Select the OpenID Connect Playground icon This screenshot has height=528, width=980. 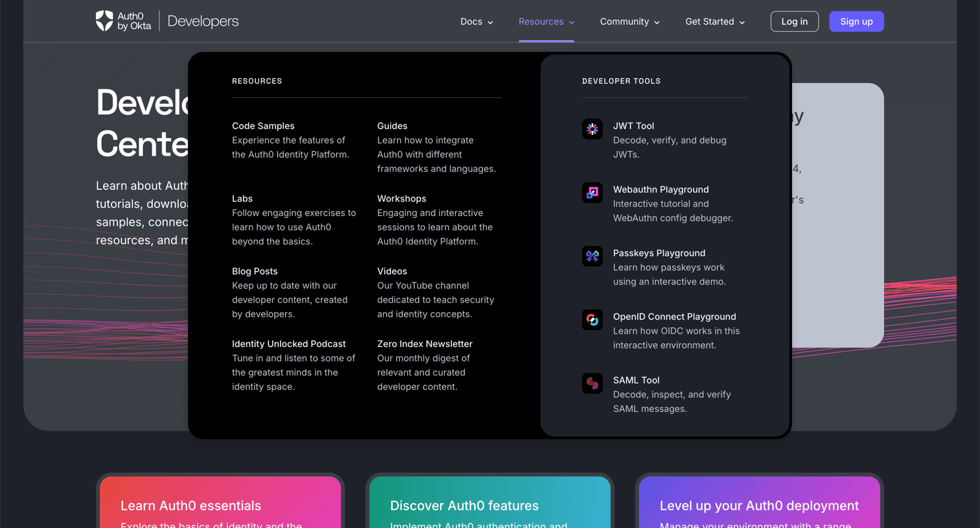click(592, 320)
